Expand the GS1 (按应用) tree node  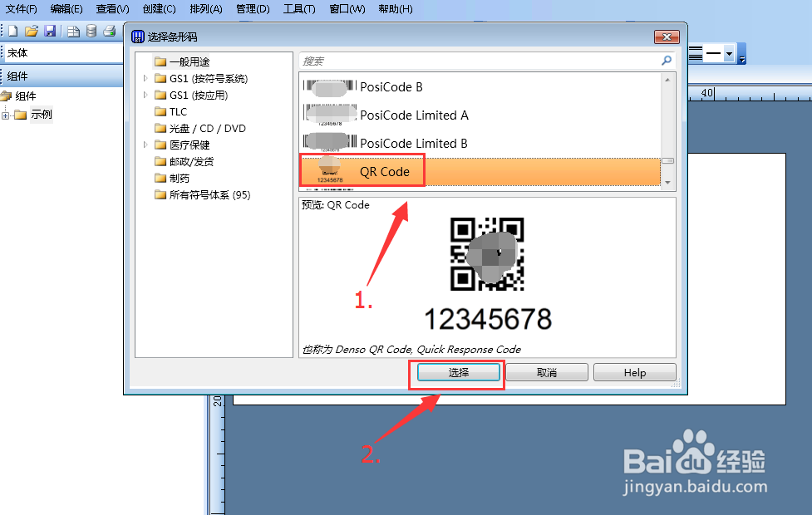tap(145, 96)
